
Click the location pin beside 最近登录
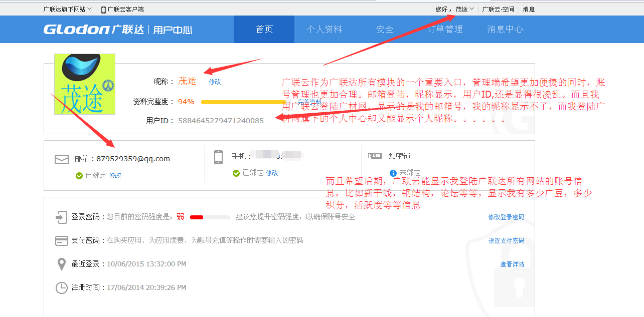[62, 264]
